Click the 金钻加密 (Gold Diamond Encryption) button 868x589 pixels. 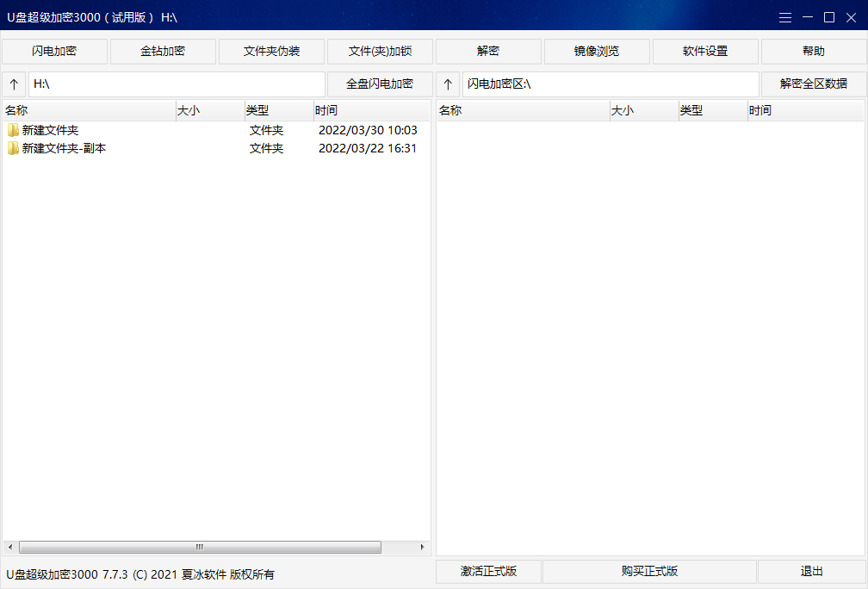pyautogui.click(x=162, y=51)
